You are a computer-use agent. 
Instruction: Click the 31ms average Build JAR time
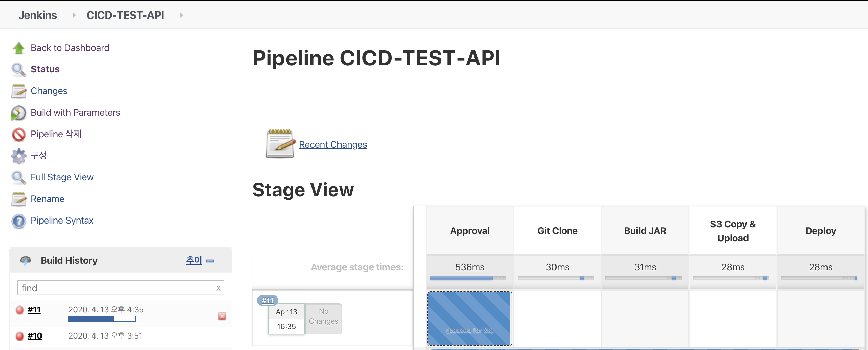645,267
